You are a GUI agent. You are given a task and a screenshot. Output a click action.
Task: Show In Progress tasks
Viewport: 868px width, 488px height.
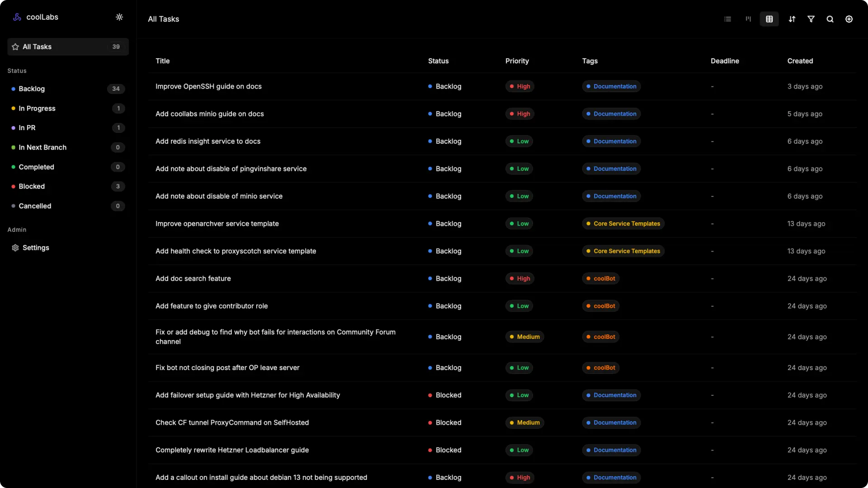[37, 108]
